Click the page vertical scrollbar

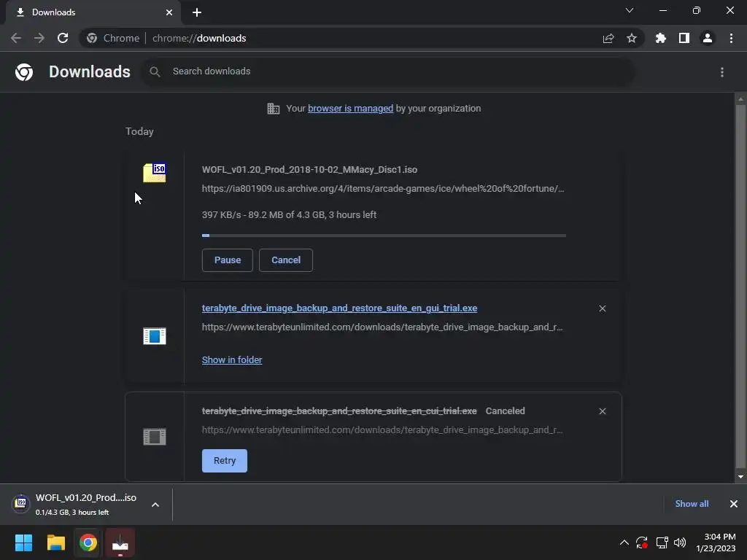pyautogui.click(x=740, y=286)
